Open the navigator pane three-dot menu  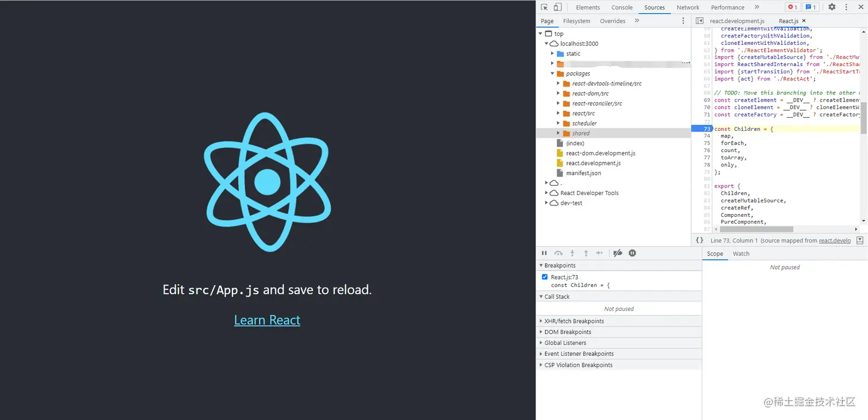pyautogui.click(x=683, y=21)
